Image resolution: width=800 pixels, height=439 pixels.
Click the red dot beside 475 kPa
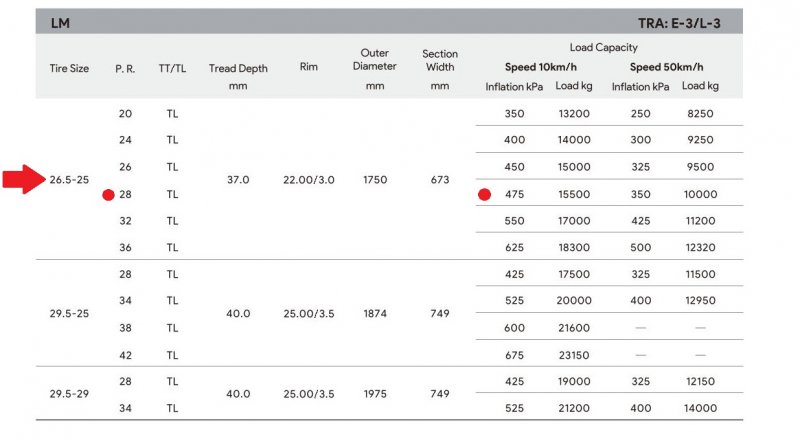[x=485, y=194]
